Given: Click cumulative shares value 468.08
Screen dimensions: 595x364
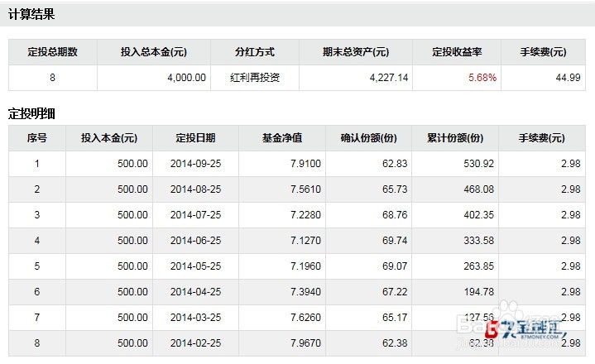Looking at the screenshot, I should tap(479, 189).
